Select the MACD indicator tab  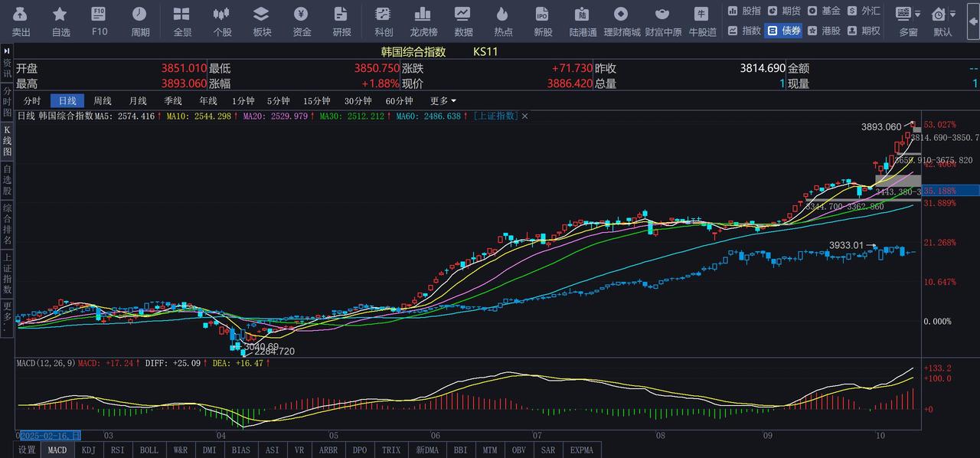(x=57, y=450)
